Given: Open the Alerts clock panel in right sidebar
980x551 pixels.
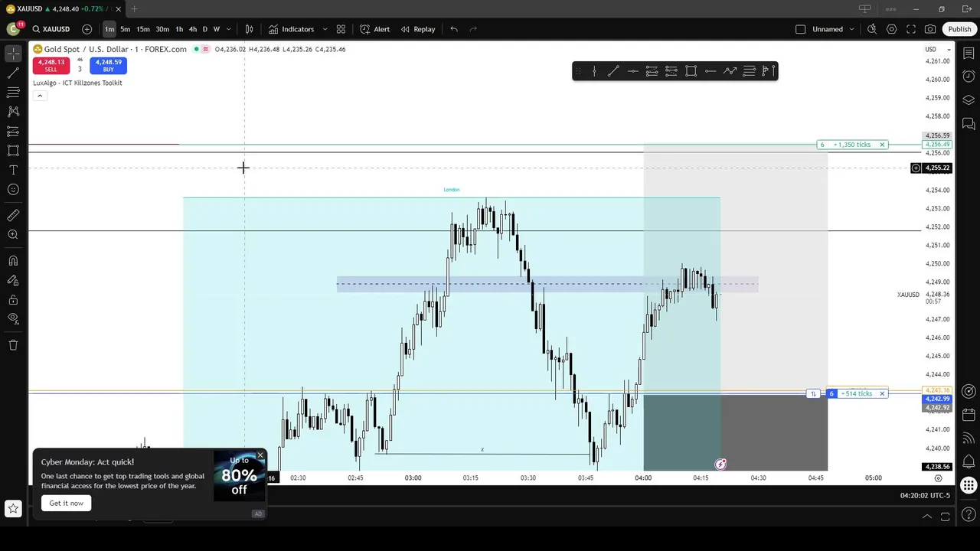Looking at the screenshot, I should (969, 77).
